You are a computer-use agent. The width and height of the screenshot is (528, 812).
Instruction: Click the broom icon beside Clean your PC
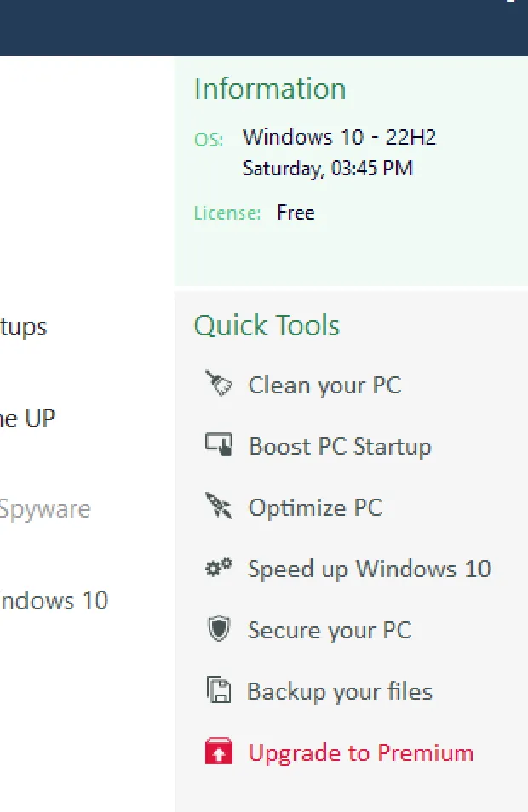point(219,384)
